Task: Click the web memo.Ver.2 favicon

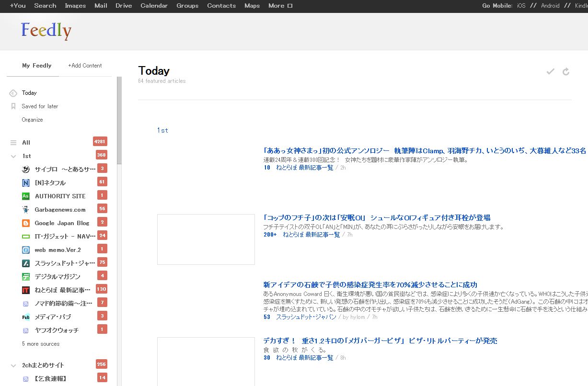Action: click(x=26, y=250)
